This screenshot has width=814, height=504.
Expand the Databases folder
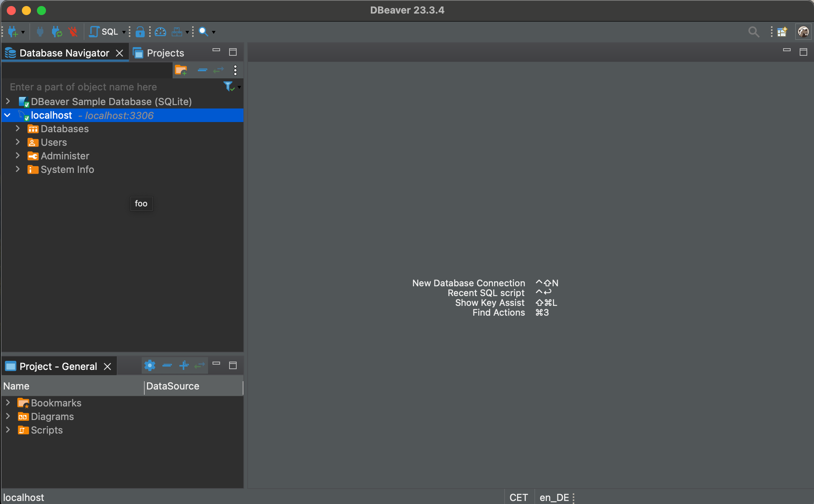click(18, 129)
